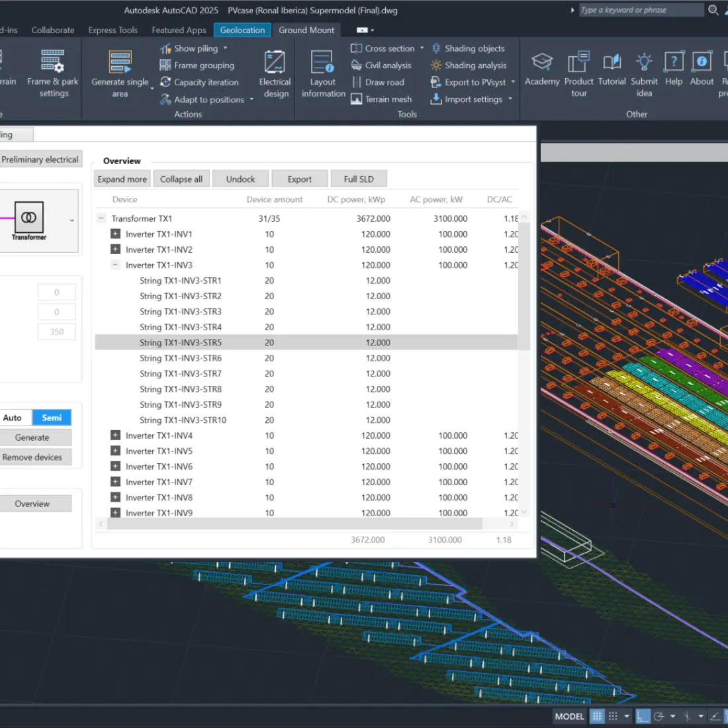Collapse the Inverter TX1-INV3 node
The height and width of the screenshot is (728, 728).
115,265
